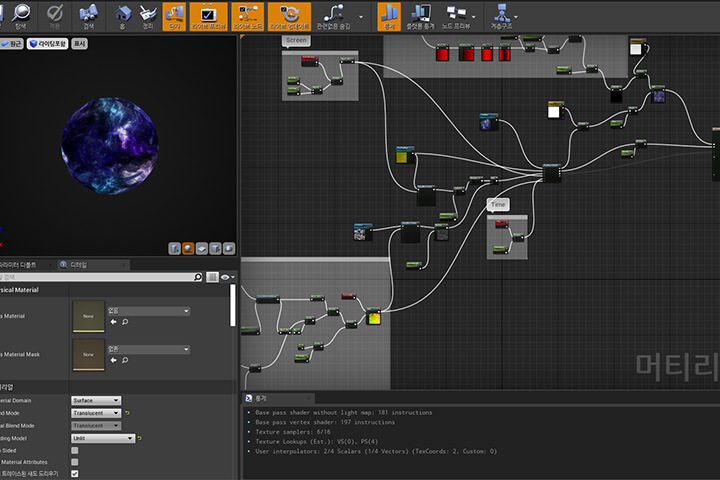Select the custom mesh preview icon
The width and height of the screenshot is (720, 480).
pyautogui.click(x=229, y=248)
